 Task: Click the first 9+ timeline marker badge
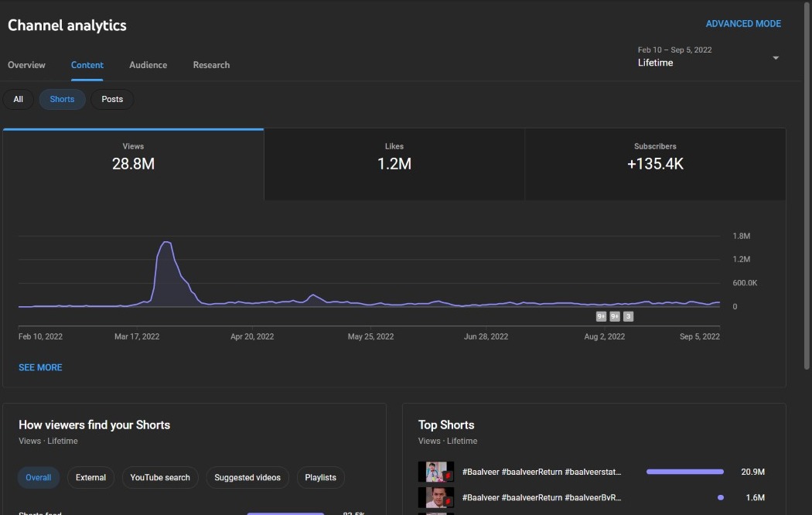[x=601, y=316]
